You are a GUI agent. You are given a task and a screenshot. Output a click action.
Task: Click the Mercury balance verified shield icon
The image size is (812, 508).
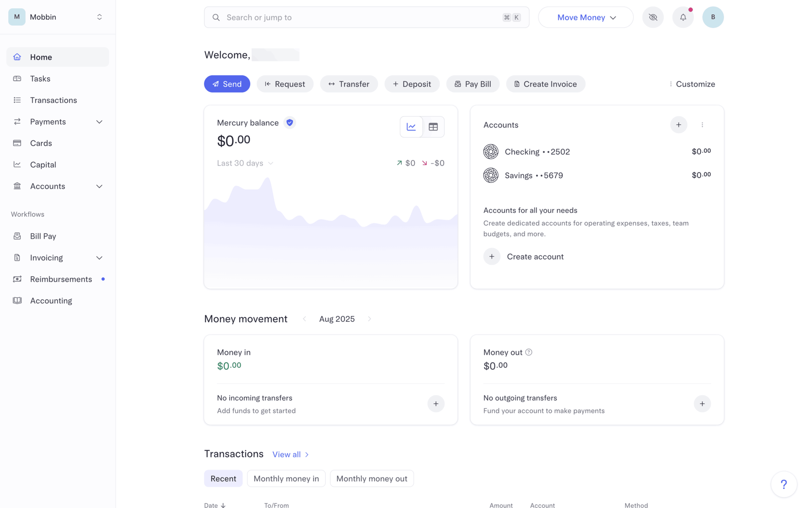click(x=290, y=122)
